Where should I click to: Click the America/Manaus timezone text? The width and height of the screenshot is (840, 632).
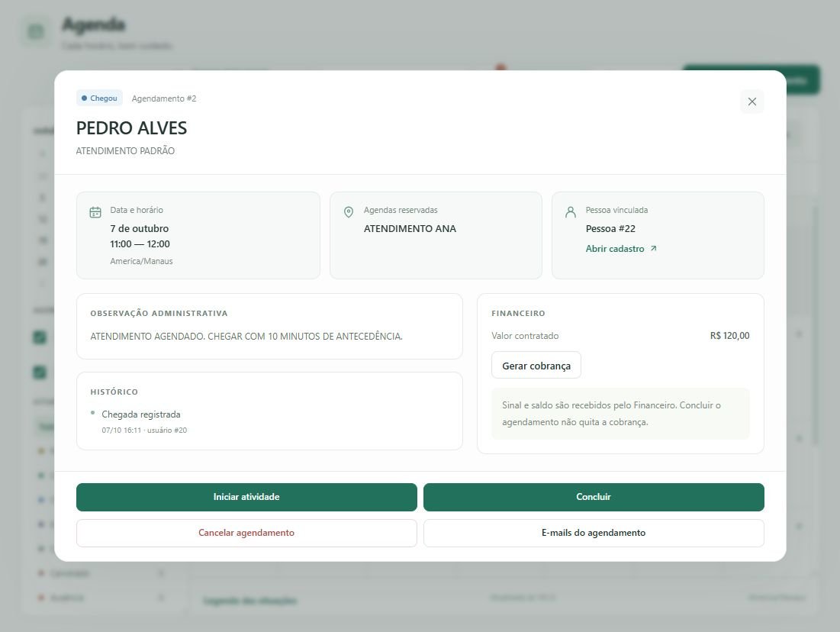[x=141, y=261]
